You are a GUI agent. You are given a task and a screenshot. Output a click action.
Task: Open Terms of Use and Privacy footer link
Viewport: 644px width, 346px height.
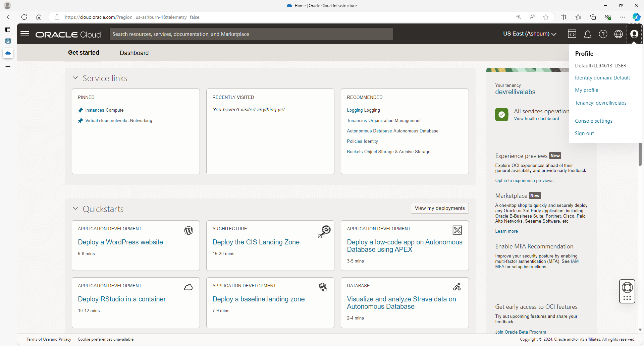pyautogui.click(x=49, y=339)
